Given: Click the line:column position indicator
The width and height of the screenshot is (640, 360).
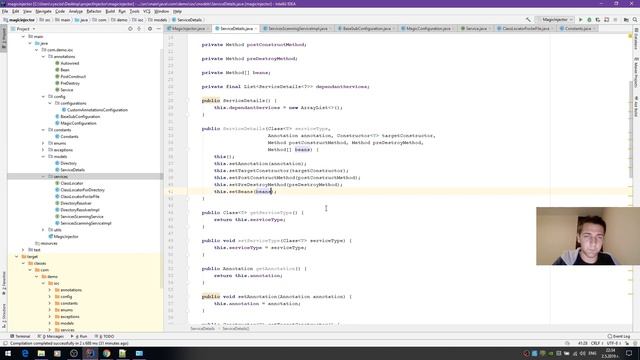Looking at the screenshot, I should (x=582, y=343).
